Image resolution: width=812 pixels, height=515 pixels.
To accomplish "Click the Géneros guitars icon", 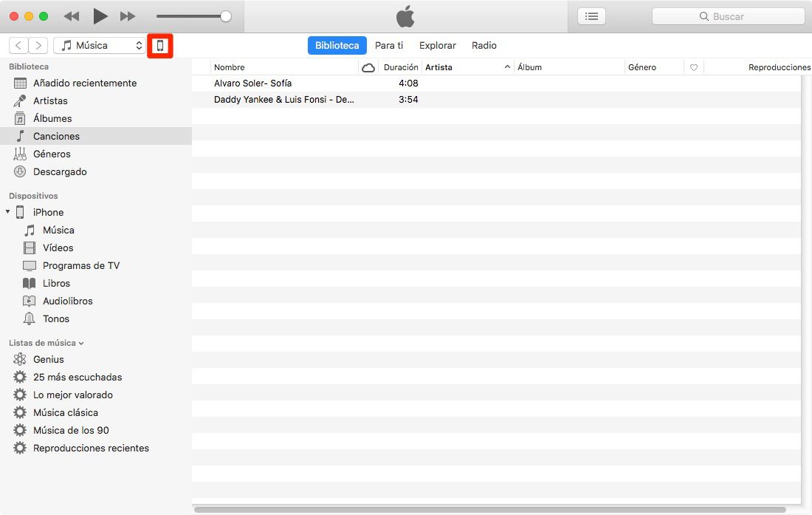I will pos(20,154).
